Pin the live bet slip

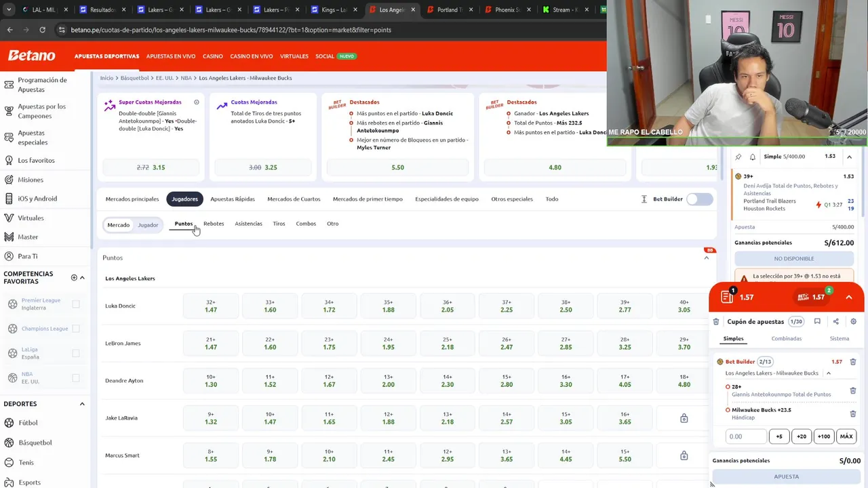(738, 157)
